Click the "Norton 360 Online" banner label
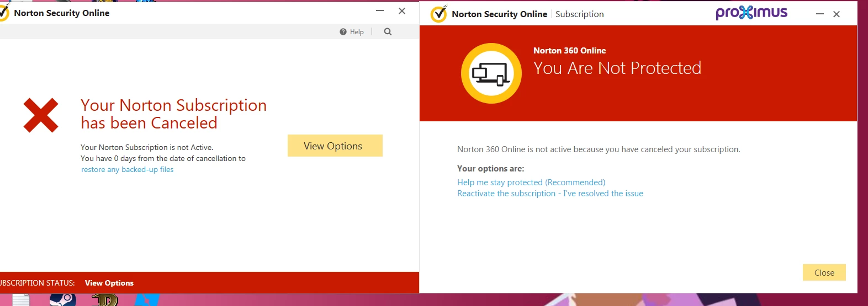The height and width of the screenshot is (306, 868). click(x=569, y=50)
